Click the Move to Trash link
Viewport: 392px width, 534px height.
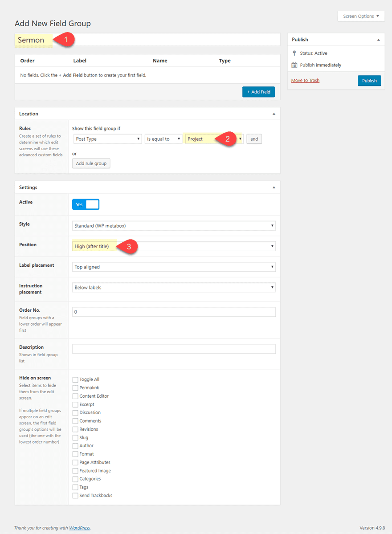pos(305,81)
